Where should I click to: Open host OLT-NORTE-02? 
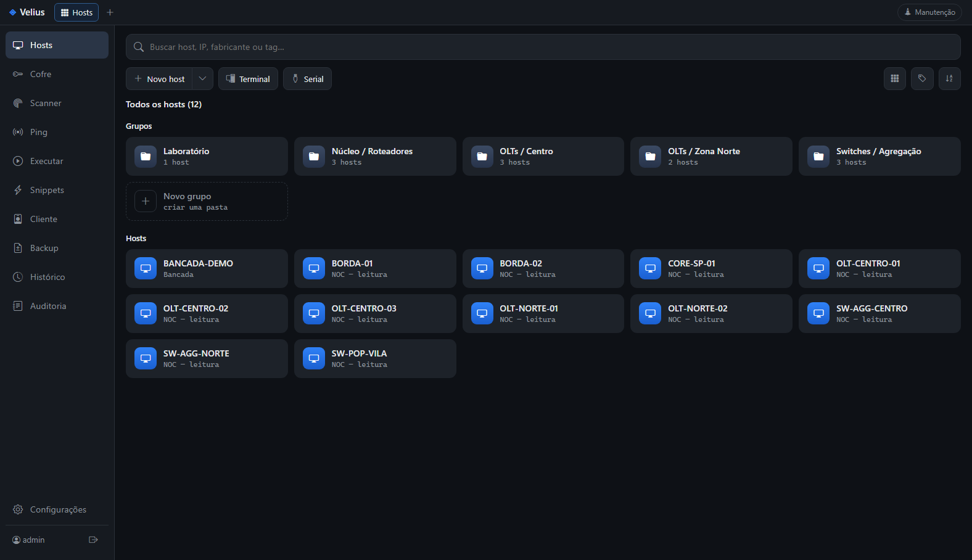click(x=711, y=313)
